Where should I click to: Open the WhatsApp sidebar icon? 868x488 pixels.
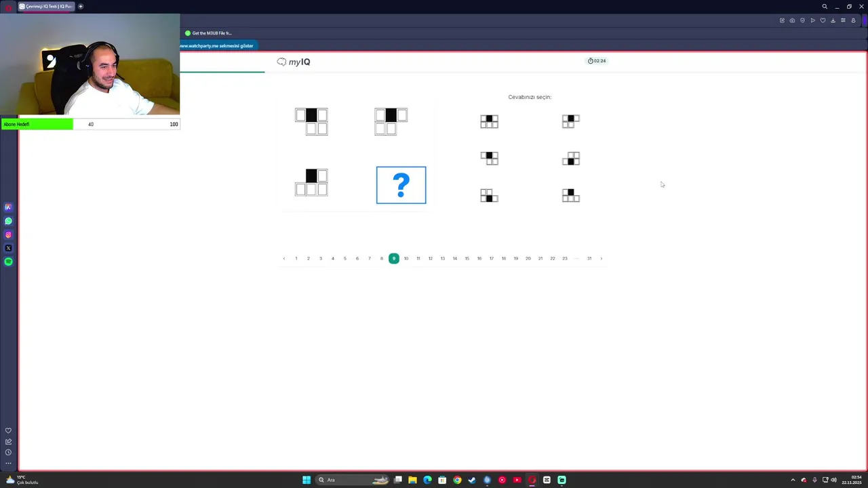coord(8,221)
